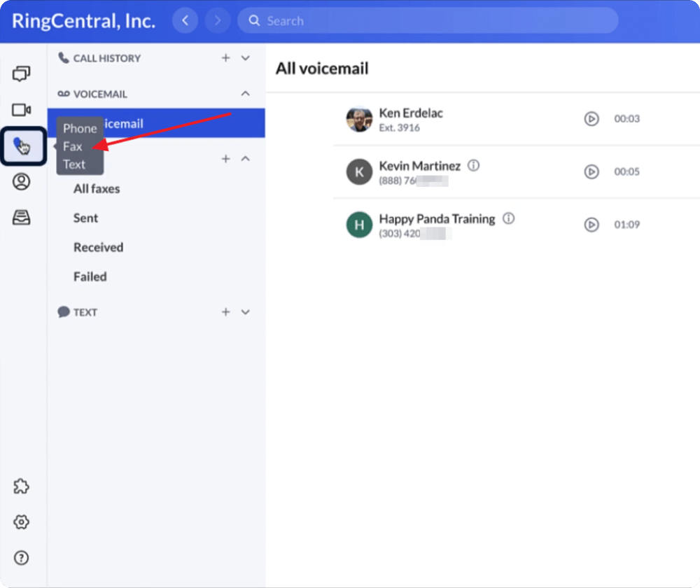Select the Sent faxes item

point(85,218)
